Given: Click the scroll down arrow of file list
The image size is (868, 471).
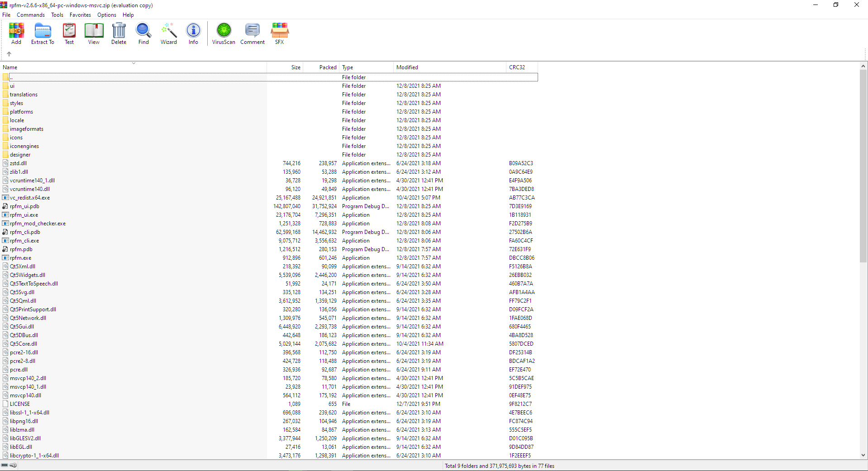Looking at the screenshot, I should pos(863,455).
